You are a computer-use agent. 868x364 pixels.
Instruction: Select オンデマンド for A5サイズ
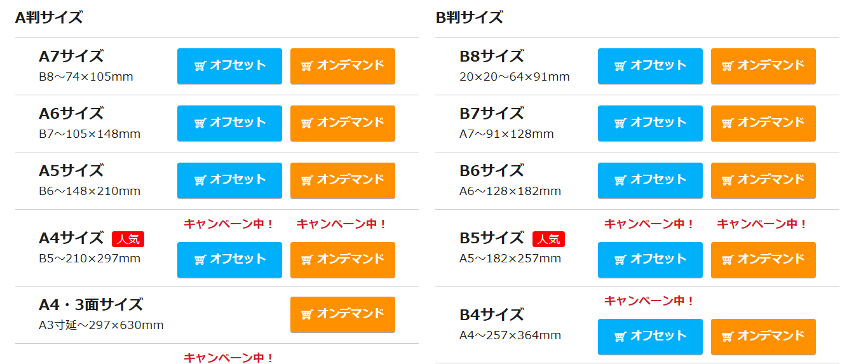tap(342, 180)
